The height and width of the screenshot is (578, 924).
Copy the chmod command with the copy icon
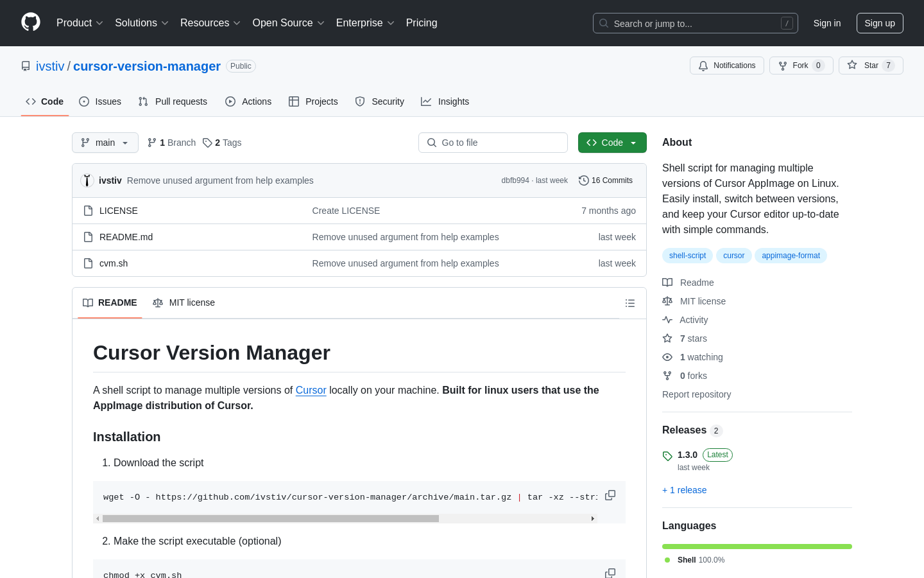pos(610,573)
